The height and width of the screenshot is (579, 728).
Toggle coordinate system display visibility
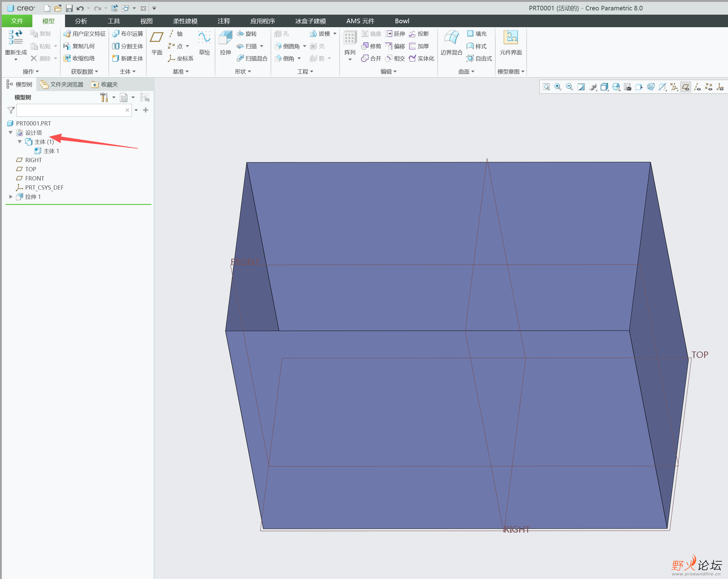(720, 87)
